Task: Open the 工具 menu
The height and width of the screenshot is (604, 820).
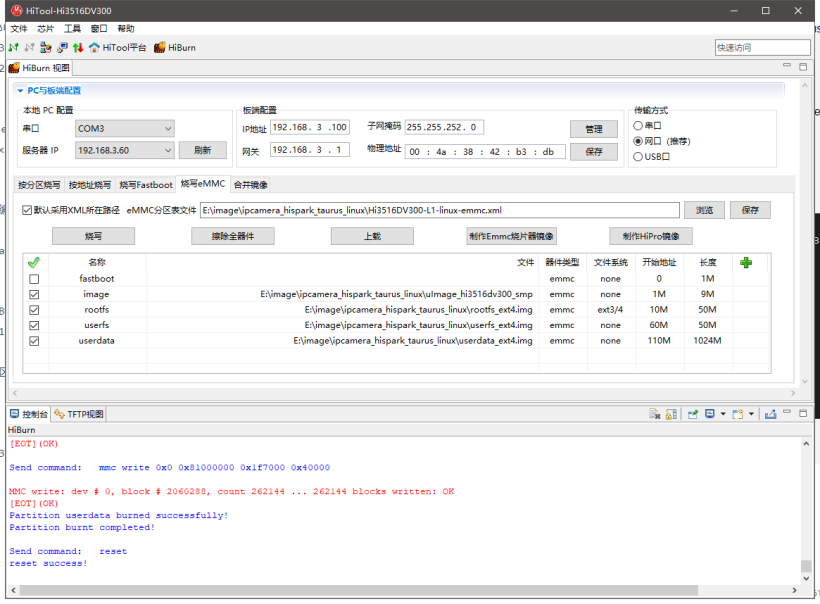Action: click(72, 29)
